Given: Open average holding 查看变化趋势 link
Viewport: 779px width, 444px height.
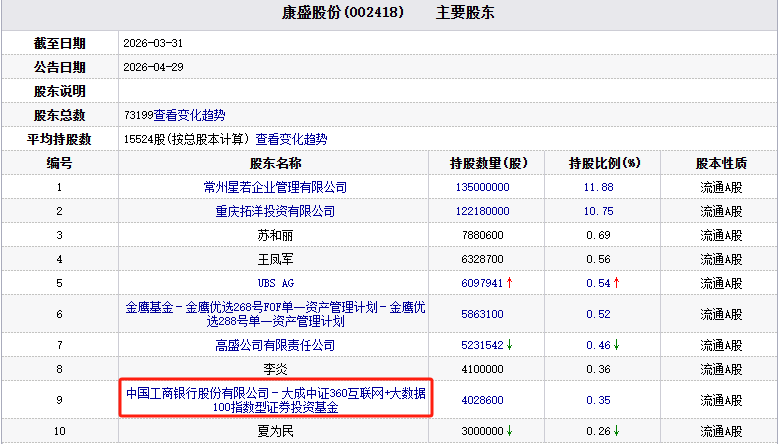Looking at the screenshot, I should [291, 139].
